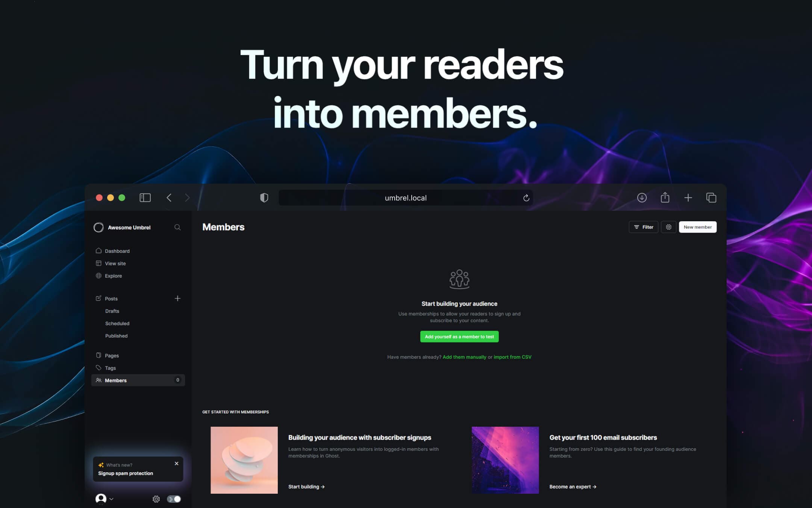Click the Search icon in sidebar

point(177,227)
